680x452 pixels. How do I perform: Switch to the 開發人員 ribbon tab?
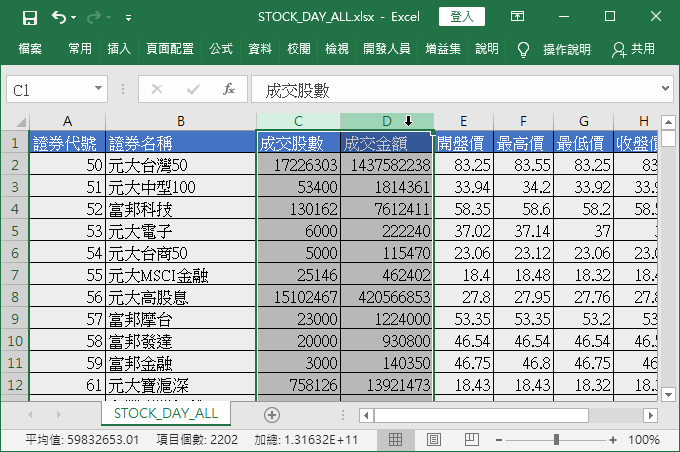[387, 49]
